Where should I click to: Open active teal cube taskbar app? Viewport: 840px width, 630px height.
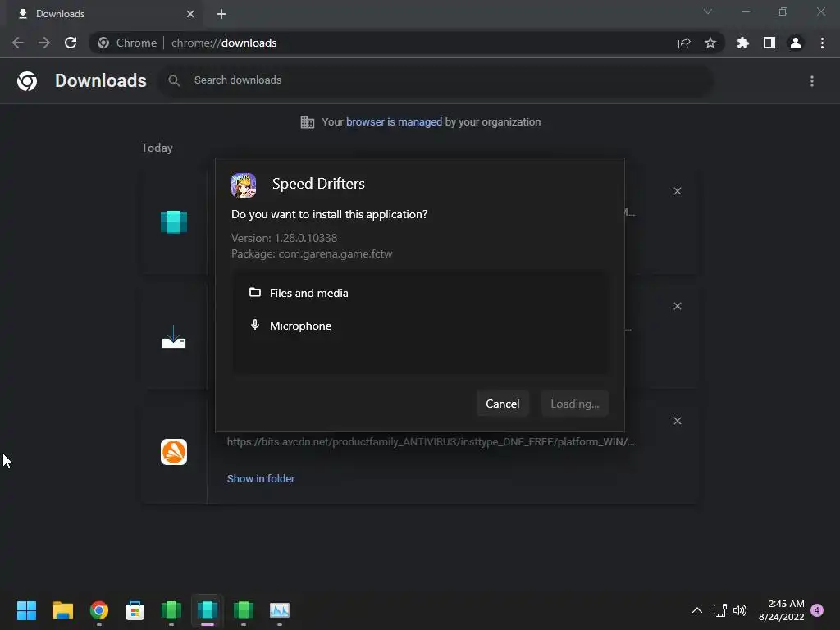(x=208, y=610)
